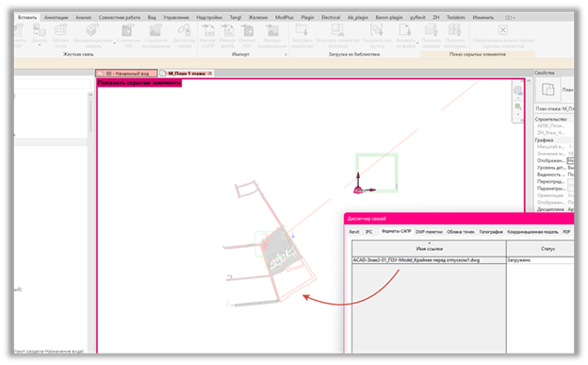
Task: Click the Импорт PDF icon
Action: [247, 29]
